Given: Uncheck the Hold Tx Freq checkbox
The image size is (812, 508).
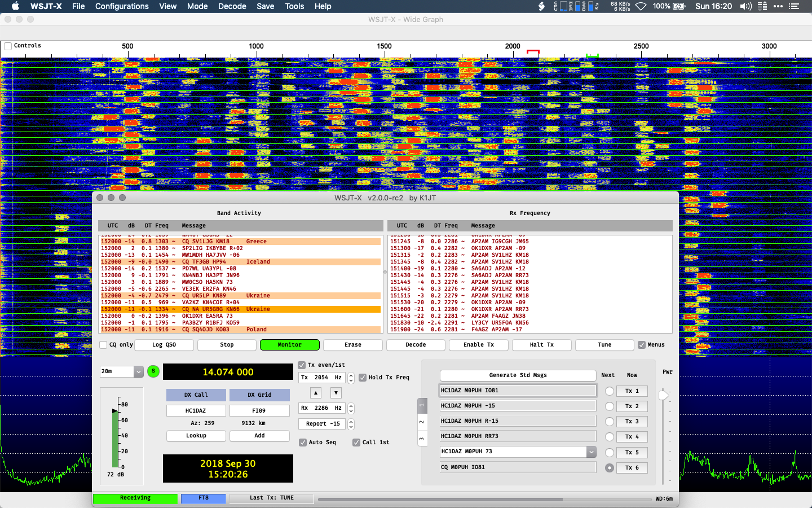Looking at the screenshot, I should [x=363, y=378].
